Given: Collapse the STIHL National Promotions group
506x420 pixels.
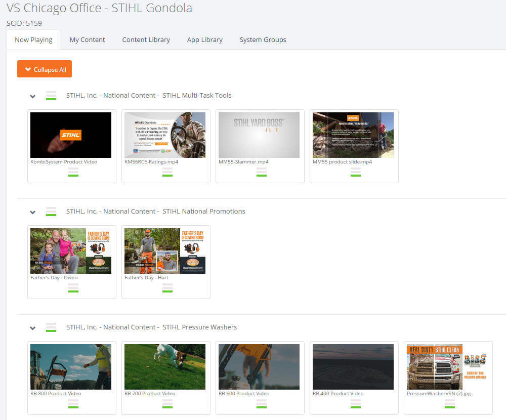Looking at the screenshot, I should tap(32, 212).
